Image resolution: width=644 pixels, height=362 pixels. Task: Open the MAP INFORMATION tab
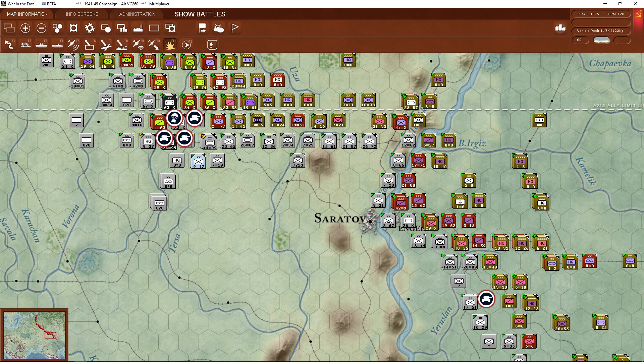[x=27, y=14]
